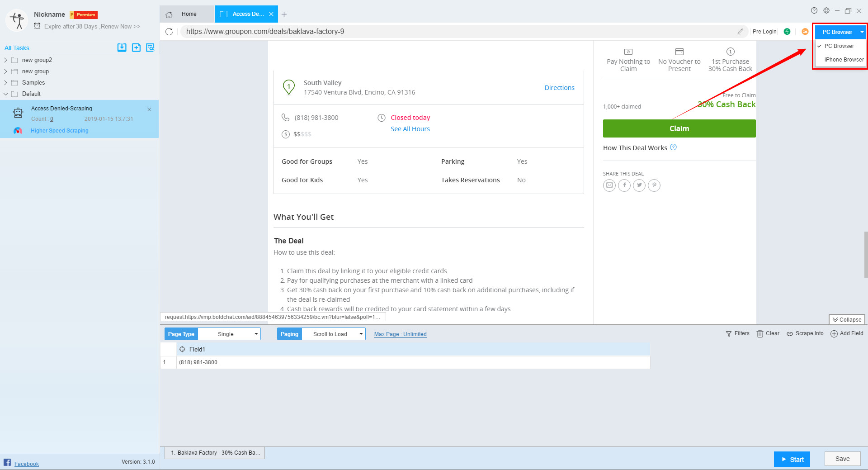Click the orange cloud icon

pyautogui.click(x=805, y=32)
